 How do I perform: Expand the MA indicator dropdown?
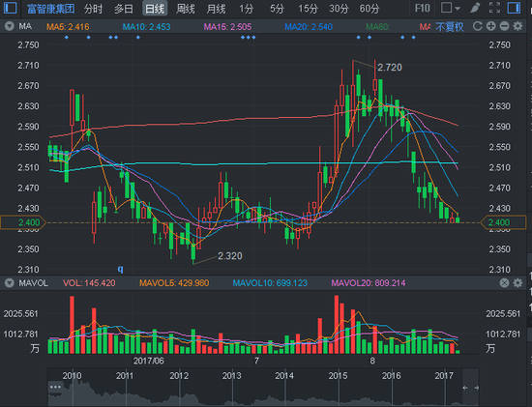(x=9, y=26)
